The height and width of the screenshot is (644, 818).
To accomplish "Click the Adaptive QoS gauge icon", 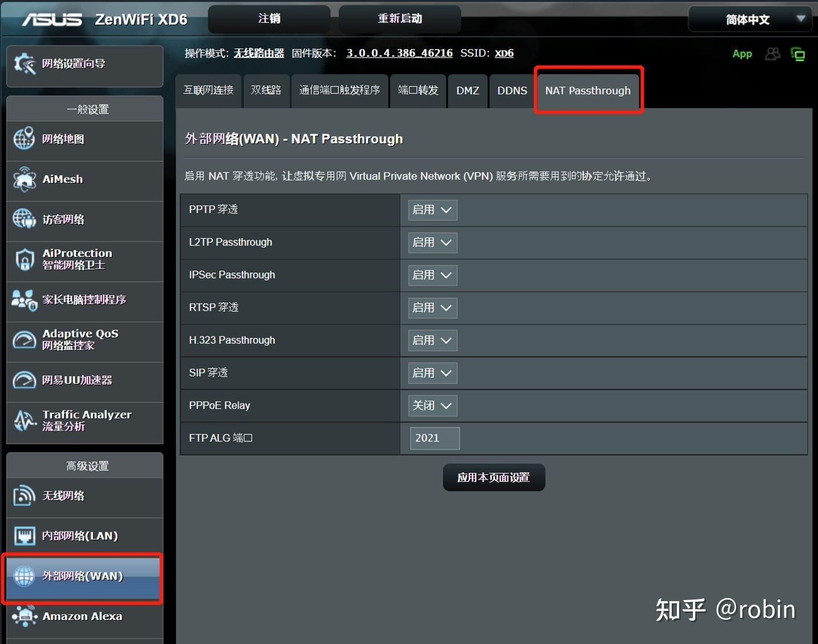I will [x=24, y=340].
